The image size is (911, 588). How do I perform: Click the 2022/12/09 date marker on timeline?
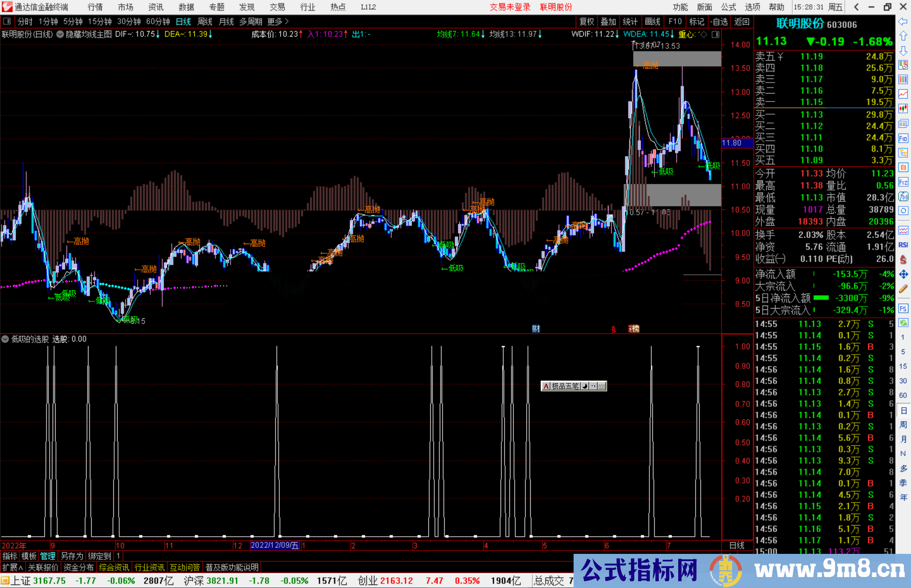point(275,545)
